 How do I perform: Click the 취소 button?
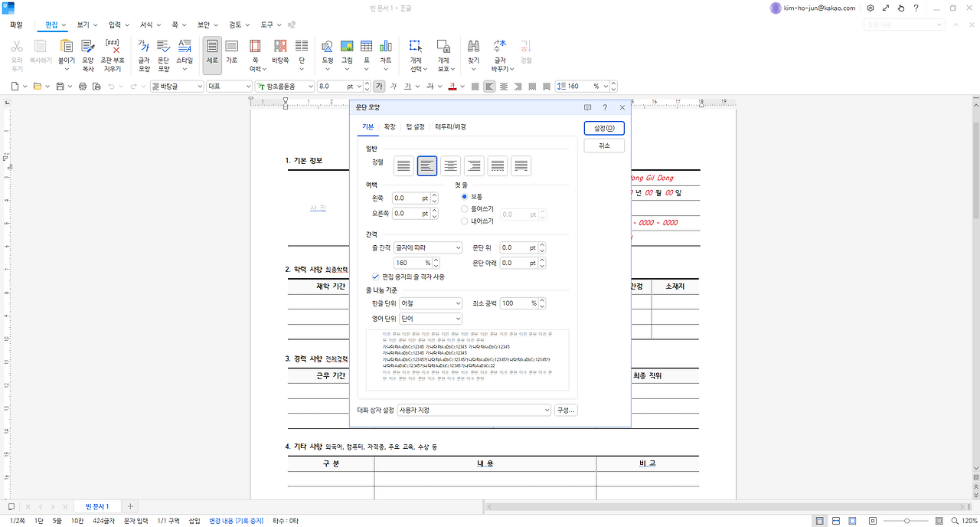(x=604, y=146)
